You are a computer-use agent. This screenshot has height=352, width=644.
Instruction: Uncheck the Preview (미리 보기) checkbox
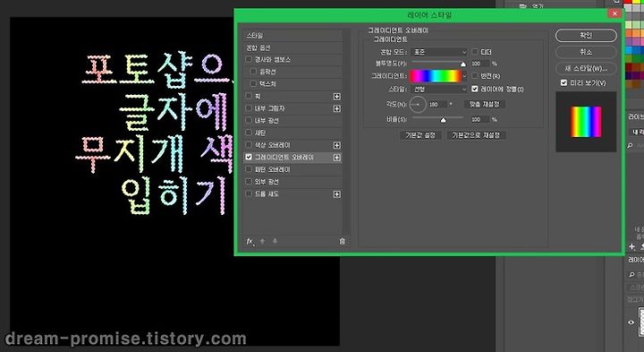563,83
